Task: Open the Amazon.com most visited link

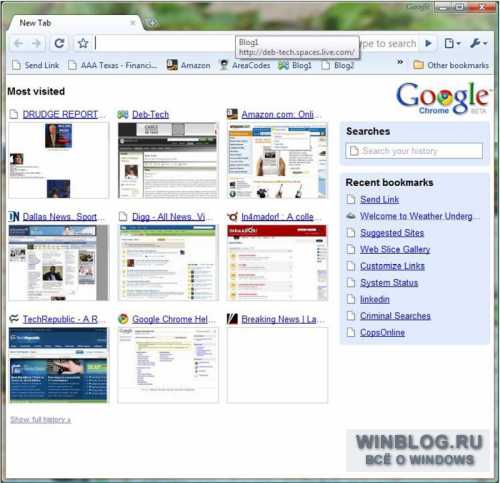Action: click(x=277, y=114)
